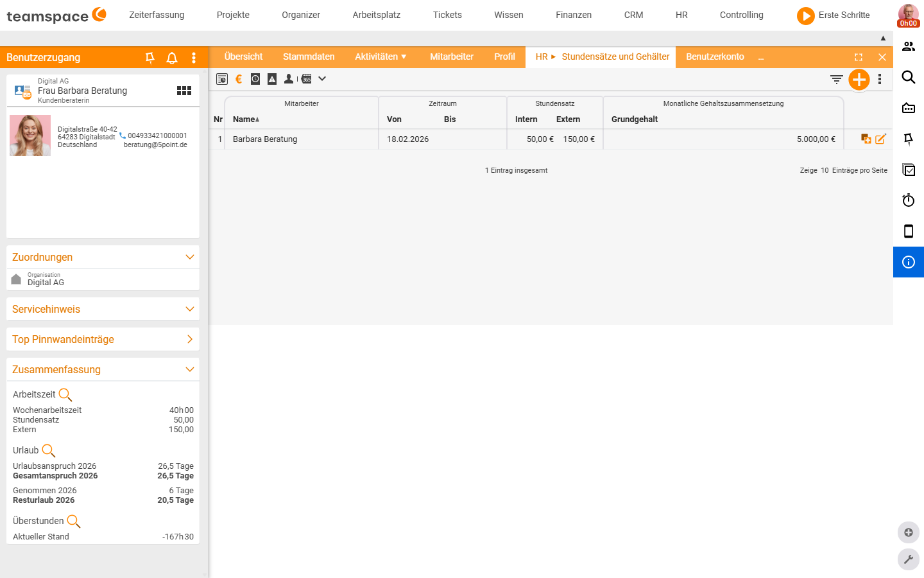This screenshot has width=924, height=578.
Task: Open the contacts icon in the right sidebar
Action: [909, 46]
